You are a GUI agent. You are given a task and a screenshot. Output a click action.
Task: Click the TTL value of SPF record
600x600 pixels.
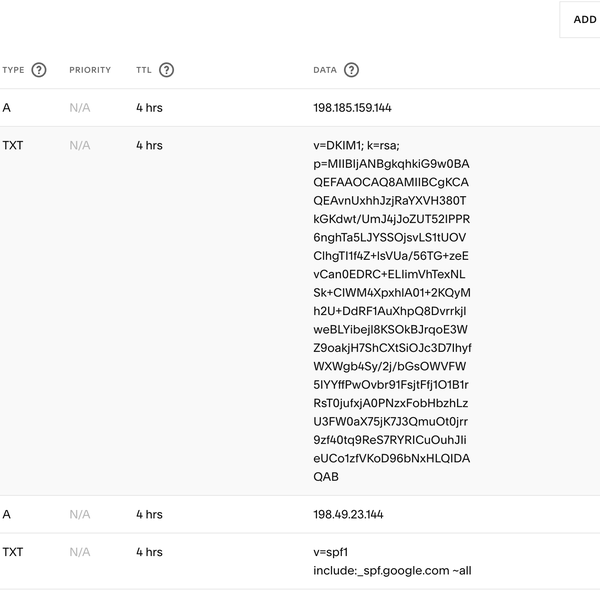[149, 552]
